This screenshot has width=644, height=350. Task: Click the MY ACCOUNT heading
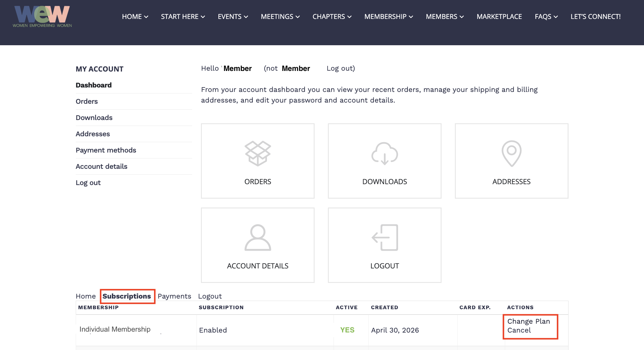99,69
